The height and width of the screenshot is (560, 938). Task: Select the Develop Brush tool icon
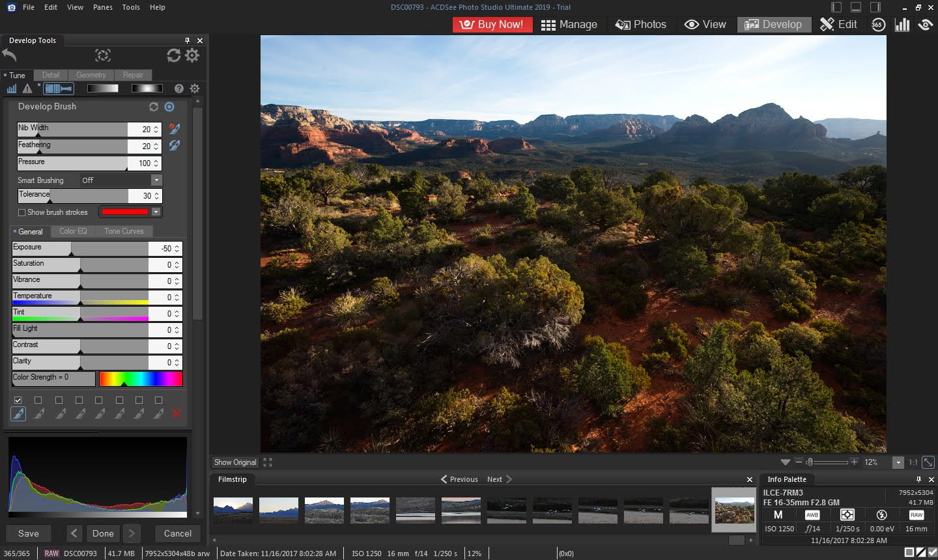point(58,89)
